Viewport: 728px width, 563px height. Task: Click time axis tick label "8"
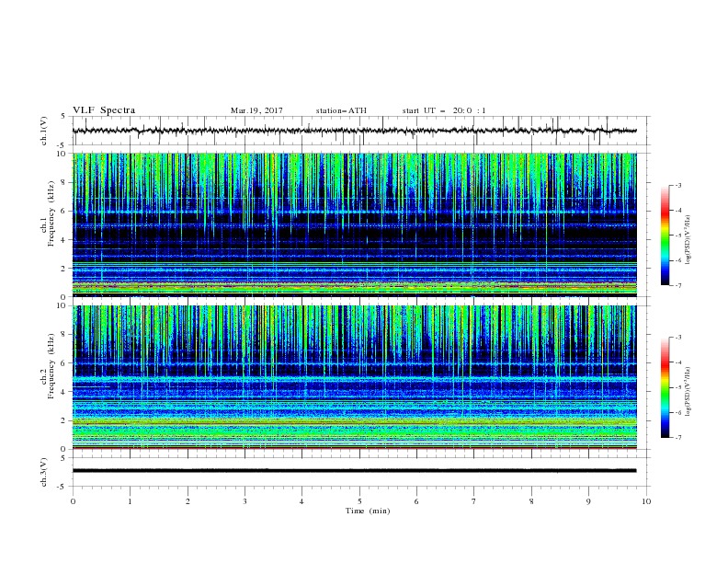[531, 501]
